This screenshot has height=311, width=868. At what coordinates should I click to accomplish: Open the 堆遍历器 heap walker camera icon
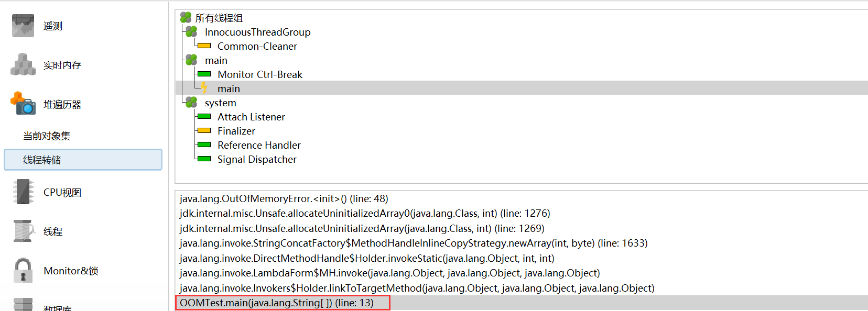pos(23,103)
